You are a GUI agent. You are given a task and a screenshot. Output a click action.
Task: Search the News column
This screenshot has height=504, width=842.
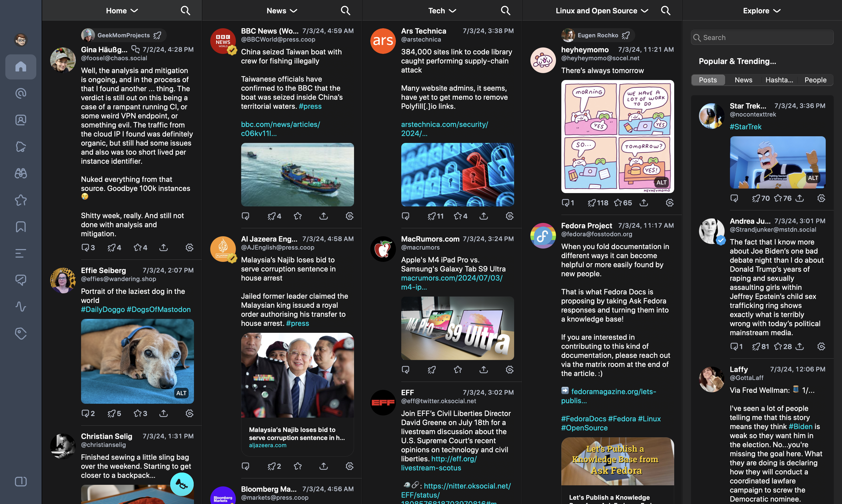click(x=345, y=10)
